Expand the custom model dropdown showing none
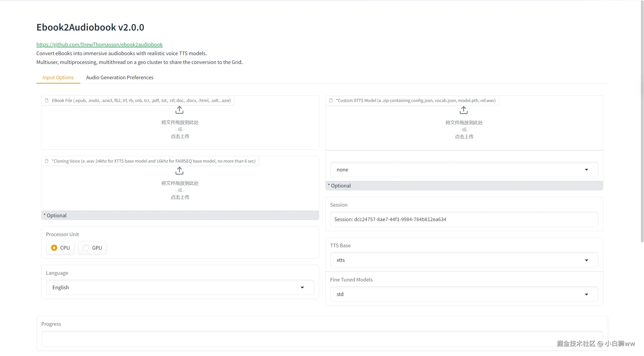Viewport: 644px width, 356px height. pyautogui.click(x=464, y=170)
